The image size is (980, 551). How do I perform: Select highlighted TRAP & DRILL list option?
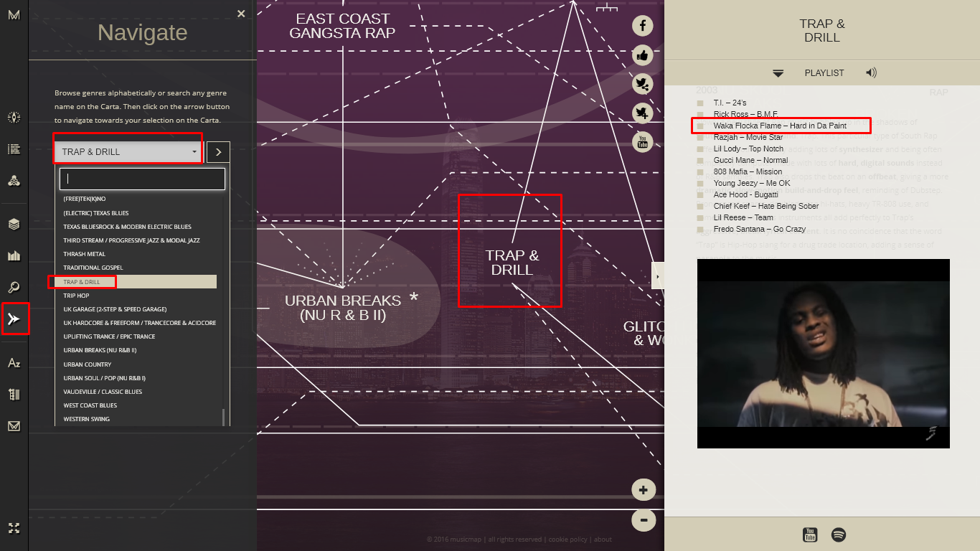click(x=136, y=282)
